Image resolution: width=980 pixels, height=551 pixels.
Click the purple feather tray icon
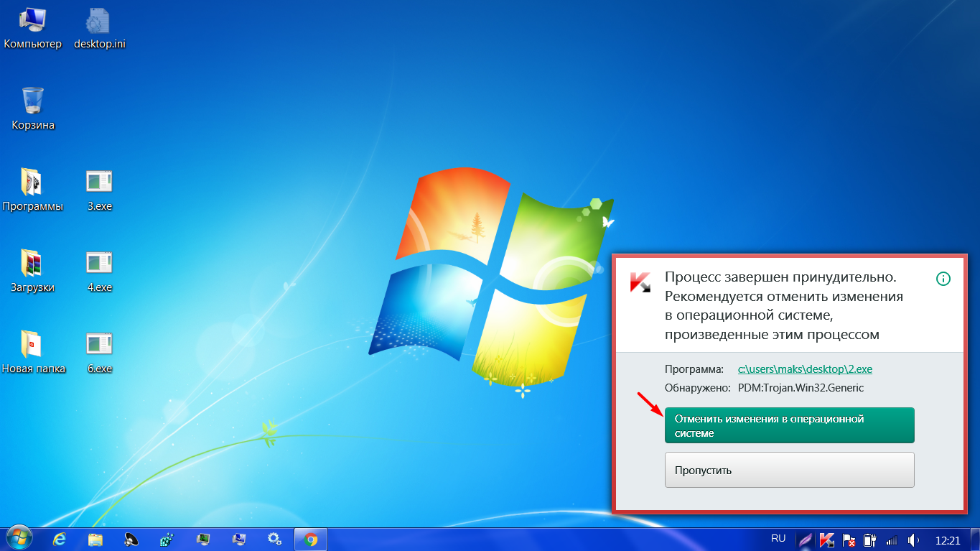tap(806, 540)
